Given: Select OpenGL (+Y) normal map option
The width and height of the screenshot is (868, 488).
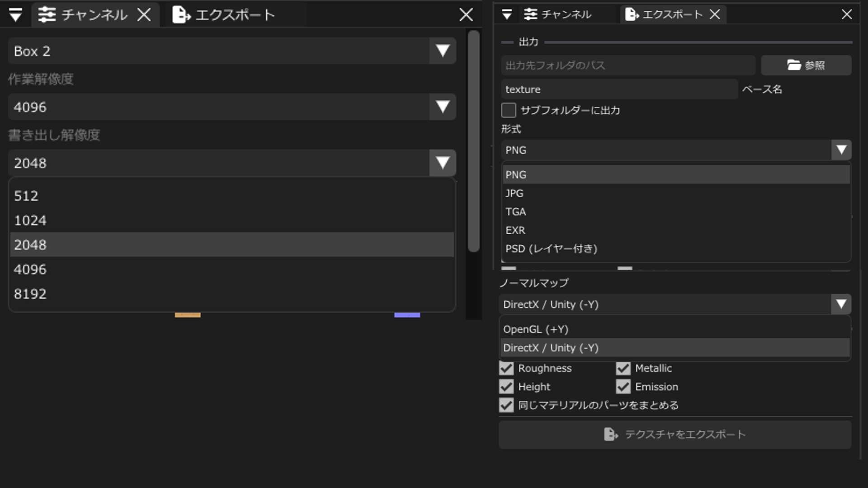Looking at the screenshot, I should [675, 329].
